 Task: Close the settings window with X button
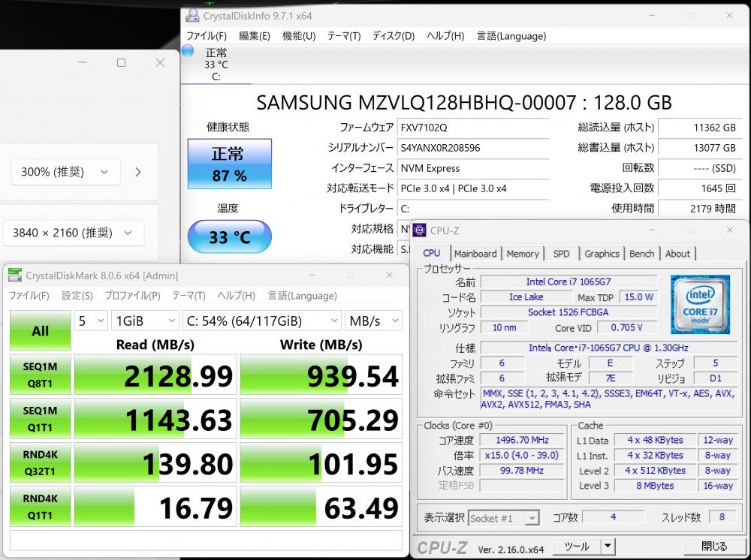(161, 63)
